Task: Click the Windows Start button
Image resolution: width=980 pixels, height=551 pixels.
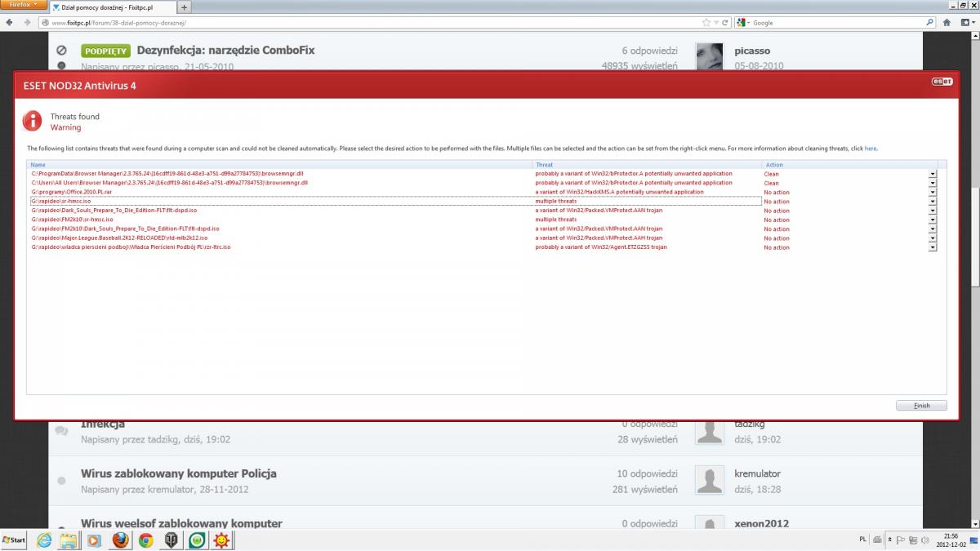Action: (14, 540)
